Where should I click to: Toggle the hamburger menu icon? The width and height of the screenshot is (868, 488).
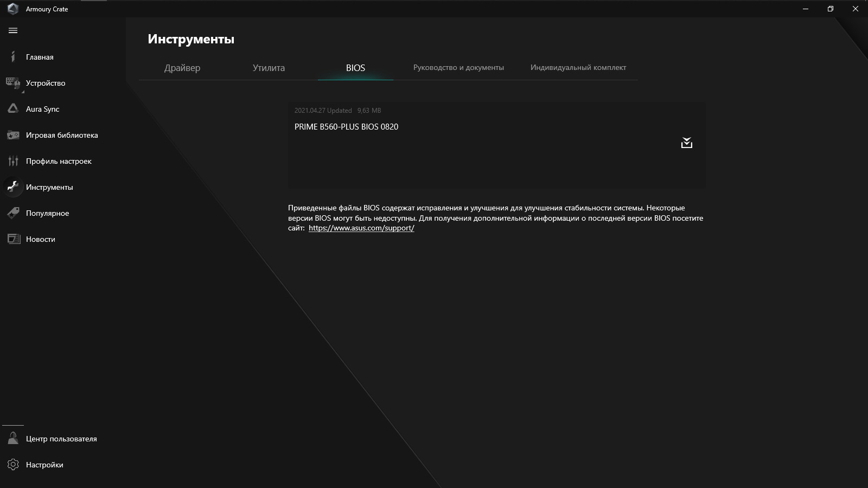click(13, 30)
